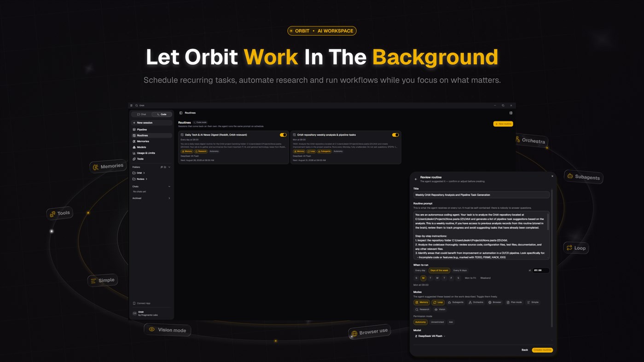The width and height of the screenshot is (644, 362).
Task: Expand the Orbit folder
Action: (x=139, y=173)
